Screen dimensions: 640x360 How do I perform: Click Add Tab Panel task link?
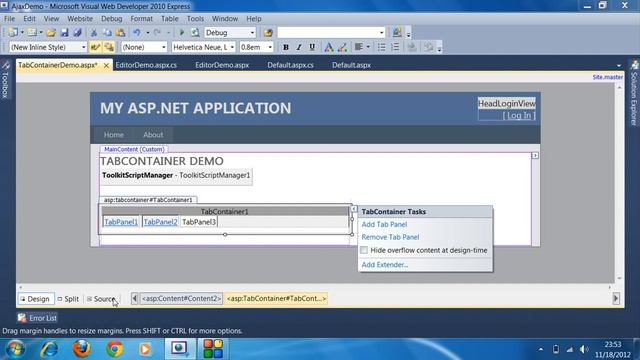384,224
